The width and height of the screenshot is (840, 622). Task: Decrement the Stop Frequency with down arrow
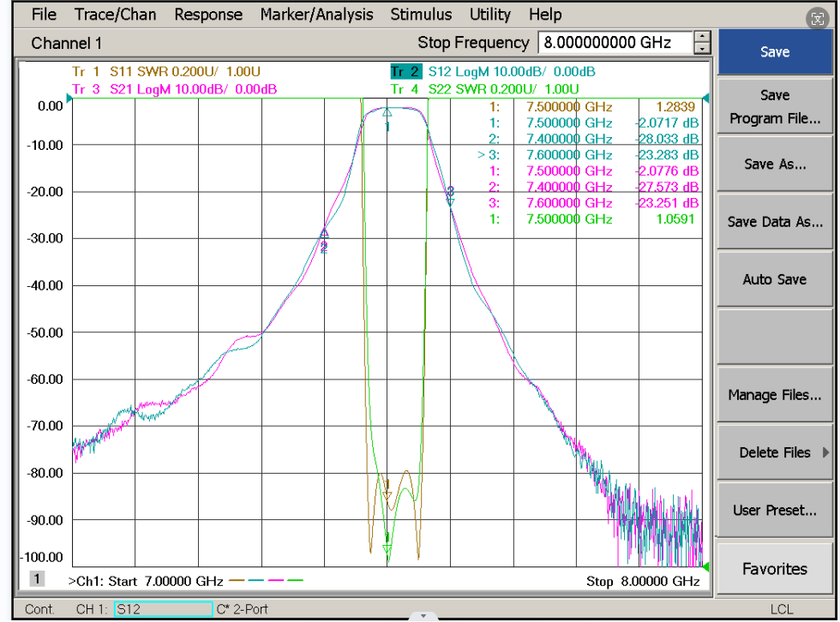702,48
